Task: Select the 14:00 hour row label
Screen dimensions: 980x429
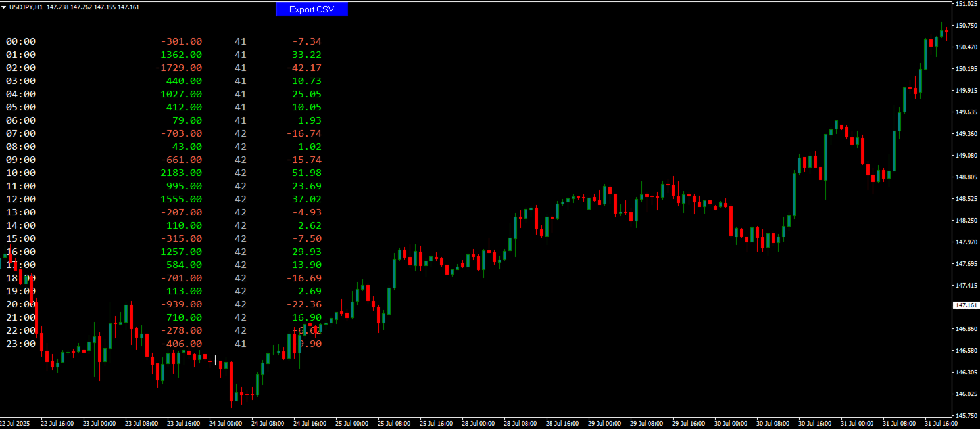Action: coord(20,225)
